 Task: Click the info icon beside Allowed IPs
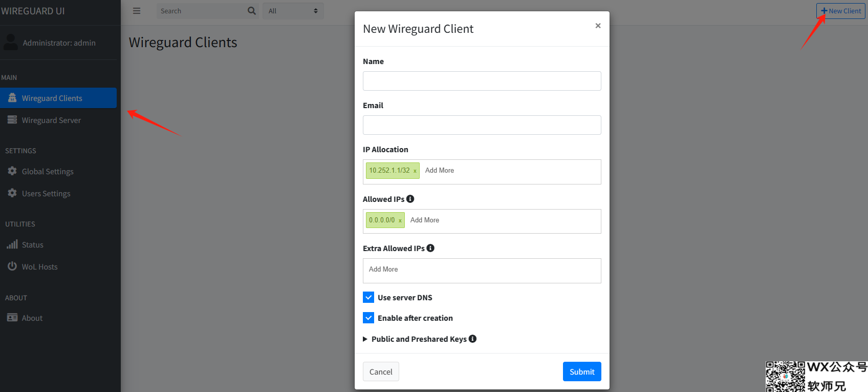pos(410,199)
